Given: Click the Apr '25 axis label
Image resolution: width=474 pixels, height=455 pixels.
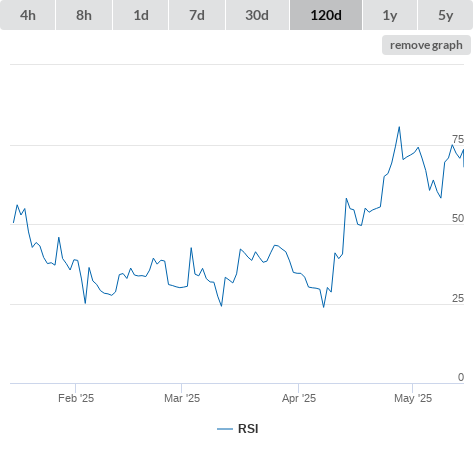Looking at the screenshot, I should 299,398.
